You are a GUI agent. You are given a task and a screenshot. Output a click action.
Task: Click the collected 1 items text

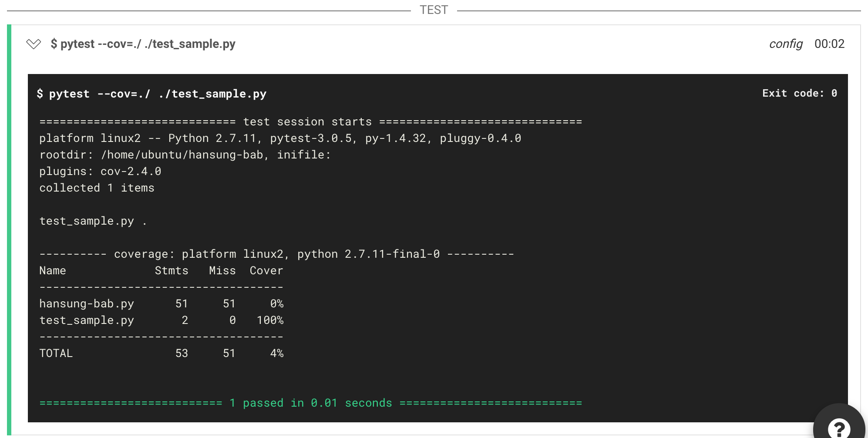tap(97, 188)
